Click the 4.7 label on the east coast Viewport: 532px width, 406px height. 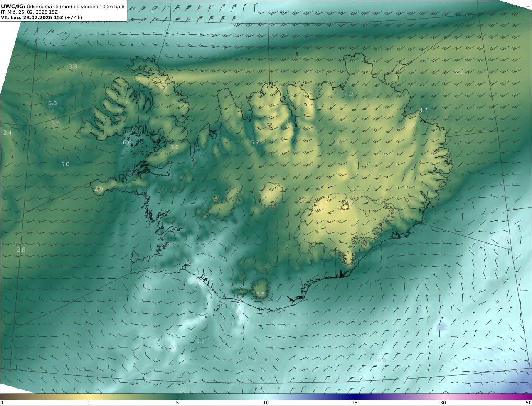click(423, 110)
